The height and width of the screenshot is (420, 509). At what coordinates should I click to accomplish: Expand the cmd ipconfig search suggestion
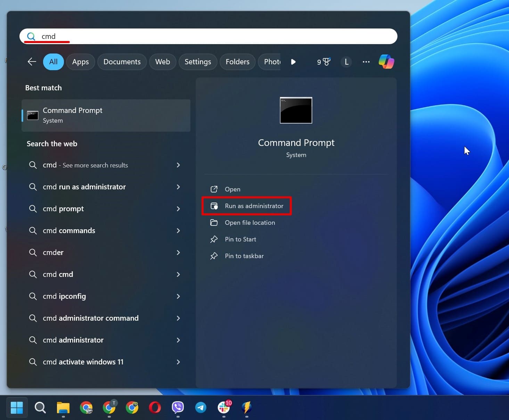[178, 296]
